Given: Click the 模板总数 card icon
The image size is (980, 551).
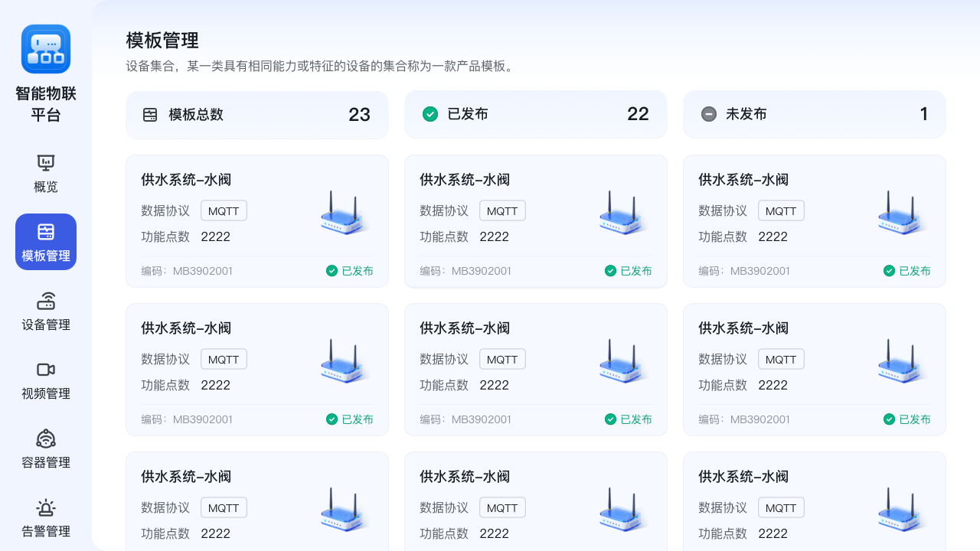Looking at the screenshot, I should 150,113.
